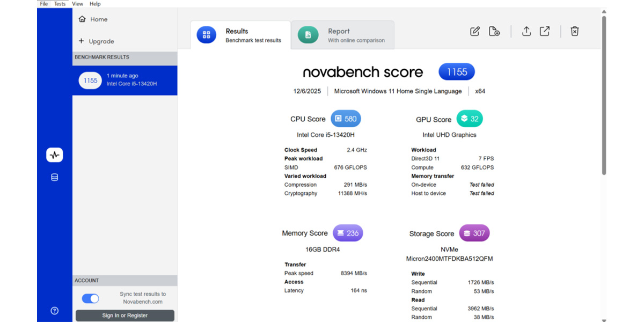644x322 pixels.
Task: Click the 38 MB/s random read value
Action: pos(484,317)
